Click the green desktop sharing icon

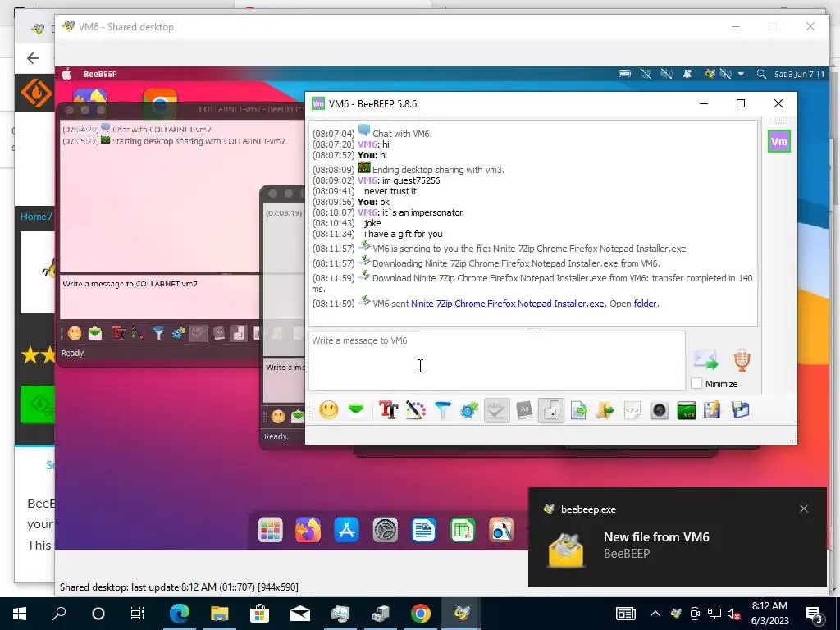[x=687, y=410]
